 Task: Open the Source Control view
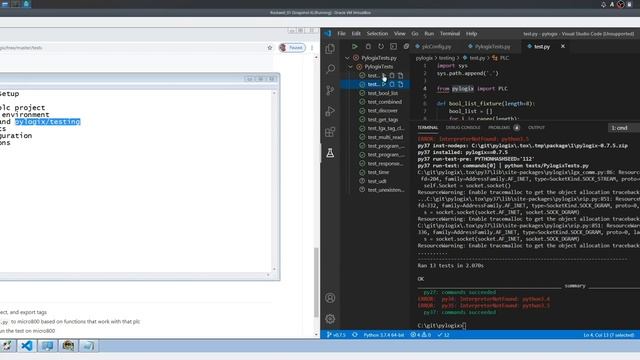click(330, 90)
